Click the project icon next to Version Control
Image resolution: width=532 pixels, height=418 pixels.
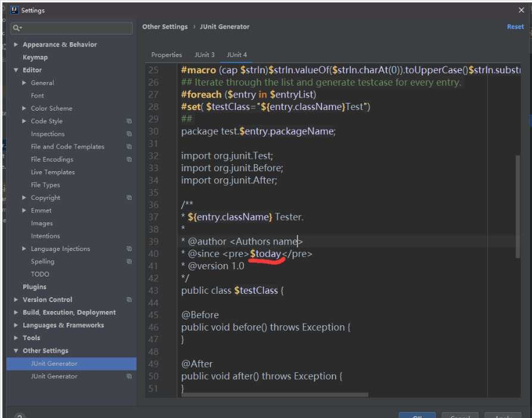(129, 300)
